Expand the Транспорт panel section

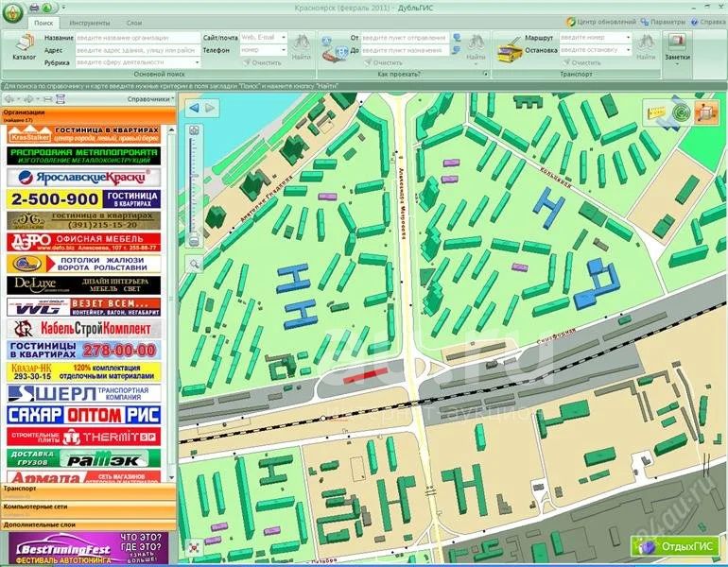(88, 490)
